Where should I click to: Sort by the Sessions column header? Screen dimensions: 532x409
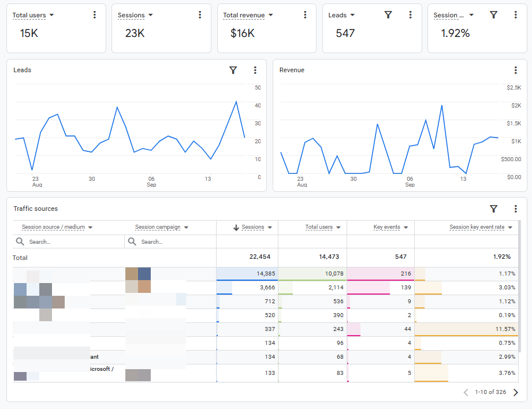pos(252,227)
